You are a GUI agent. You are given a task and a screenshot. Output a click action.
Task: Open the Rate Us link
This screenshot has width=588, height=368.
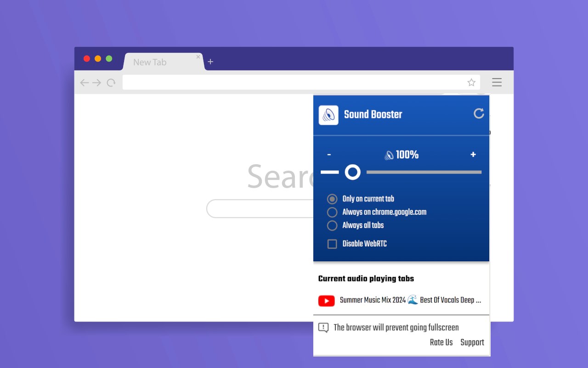pos(441,342)
